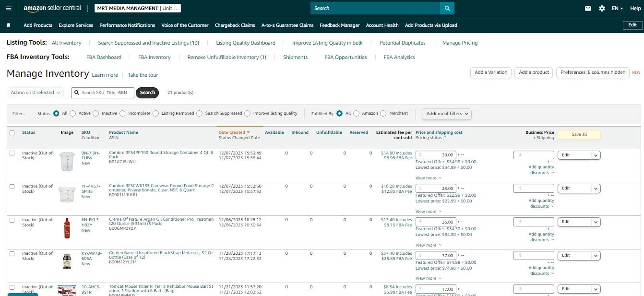The image size is (644, 296).
Task: Click the Cambro 6 Quart container image
Action: [67, 194]
